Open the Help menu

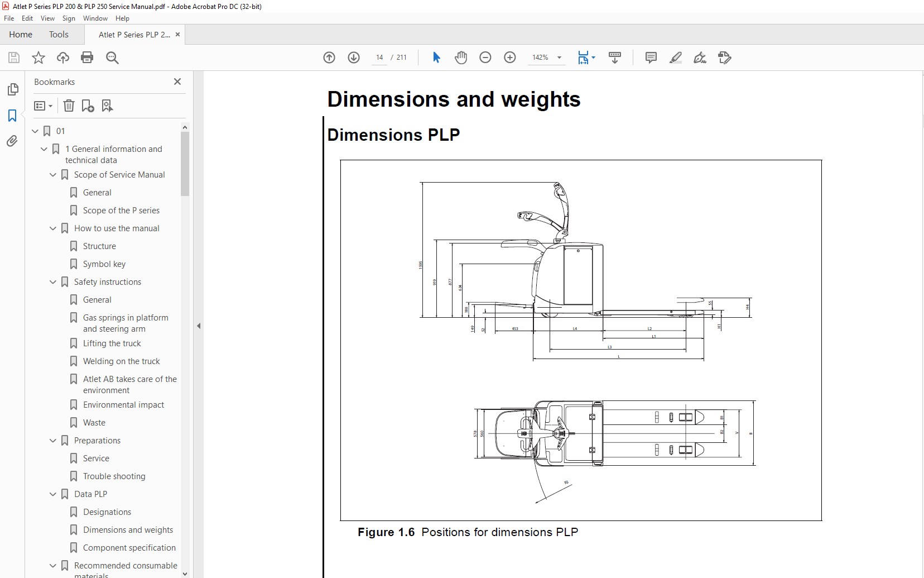tap(122, 18)
